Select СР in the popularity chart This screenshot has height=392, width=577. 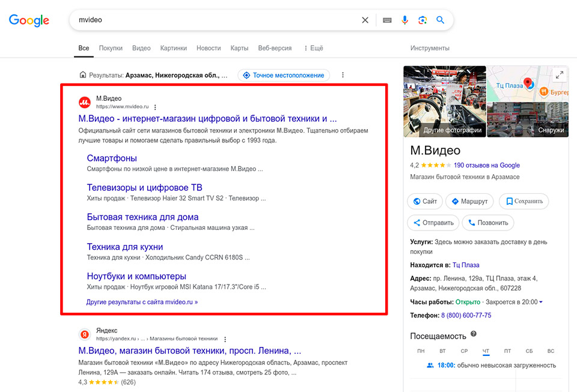465,351
